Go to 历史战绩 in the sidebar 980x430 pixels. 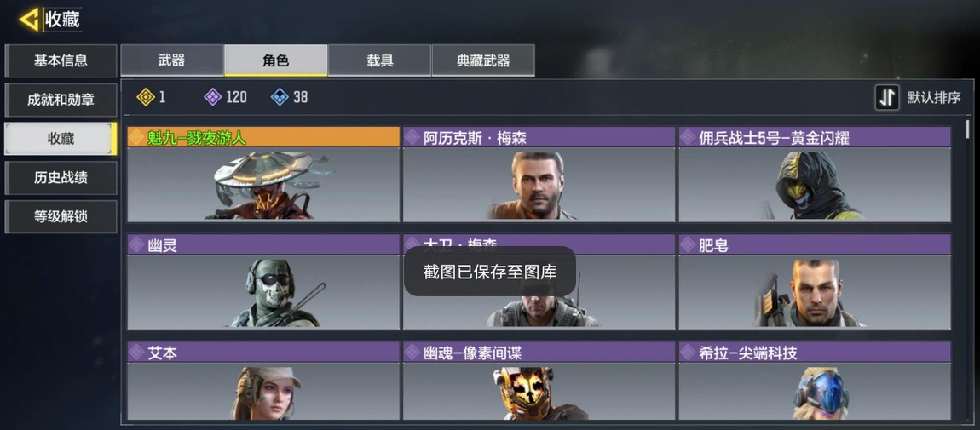(x=61, y=178)
